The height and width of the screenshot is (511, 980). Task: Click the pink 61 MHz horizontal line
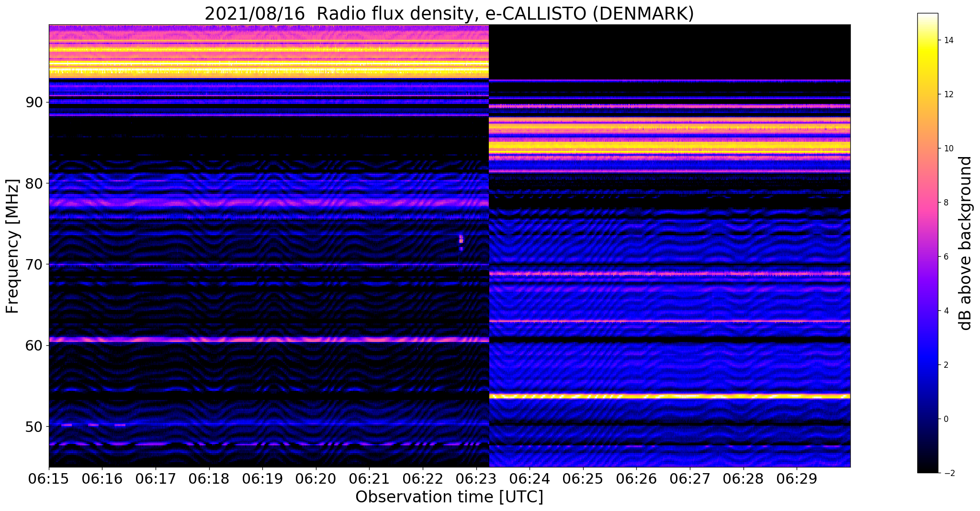pyautogui.click(x=269, y=340)
